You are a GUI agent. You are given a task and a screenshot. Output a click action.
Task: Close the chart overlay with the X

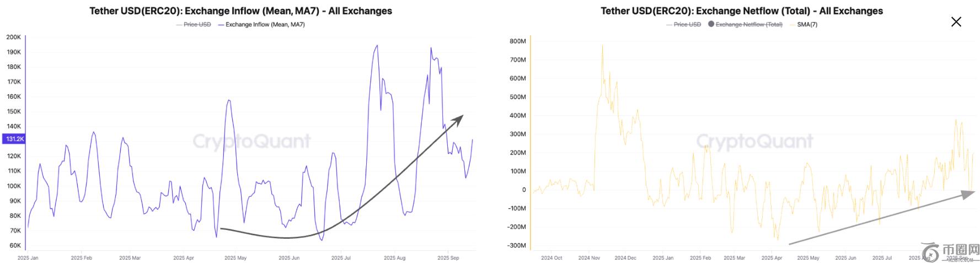pyautogui.click(x=956, y=22)
